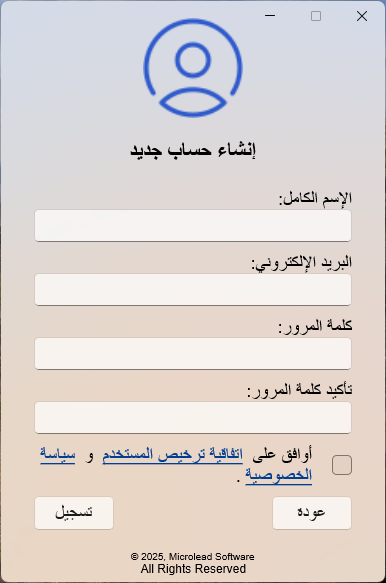The image size is (386, 583).
Task: Focus the الإسم الكامل input field
Action: click(x=193, y=225)
